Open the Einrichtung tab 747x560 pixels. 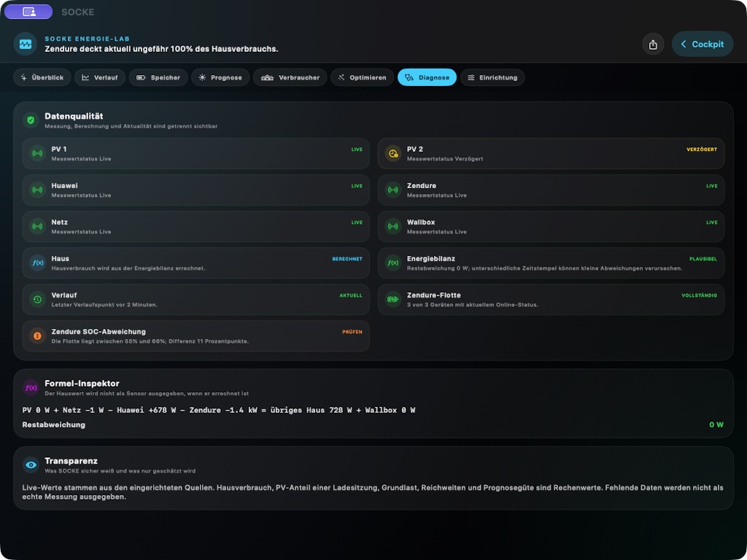click(492, 77)
